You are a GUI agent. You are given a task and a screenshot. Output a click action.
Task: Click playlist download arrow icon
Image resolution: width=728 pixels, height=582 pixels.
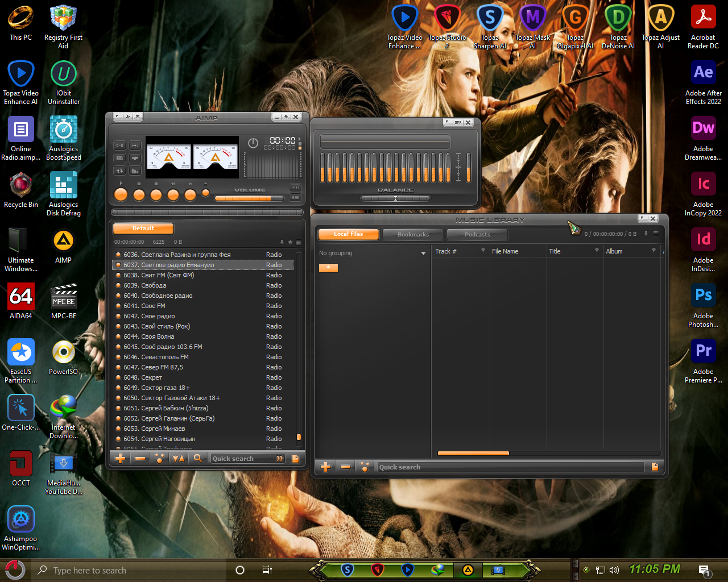(x=282, y=242)
